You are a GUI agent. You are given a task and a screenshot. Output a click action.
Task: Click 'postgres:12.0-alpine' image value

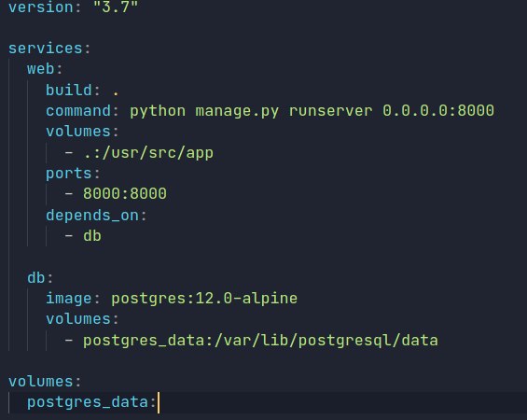204,299
